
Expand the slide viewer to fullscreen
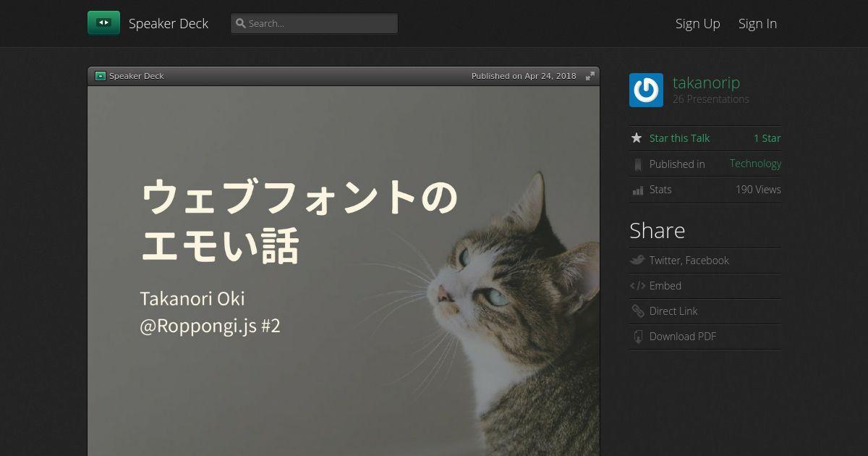(x=590, y=76)
